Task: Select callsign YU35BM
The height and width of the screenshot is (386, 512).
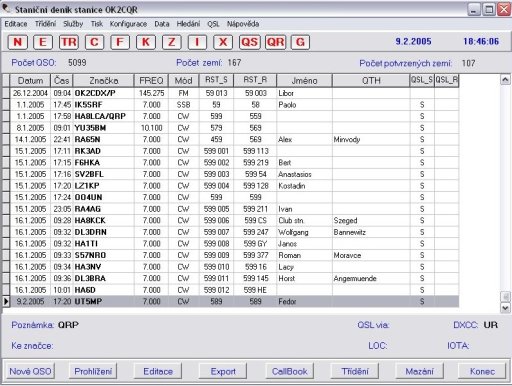Action: [x=90, y=128]
